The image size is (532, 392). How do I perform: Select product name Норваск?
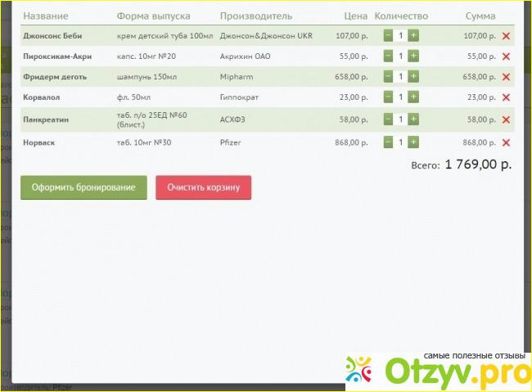point(39,142)
